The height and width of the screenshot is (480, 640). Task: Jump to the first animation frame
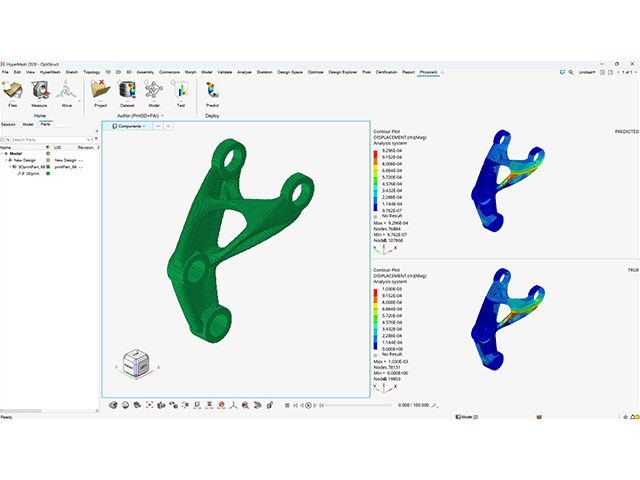click(x=296, y=405)
